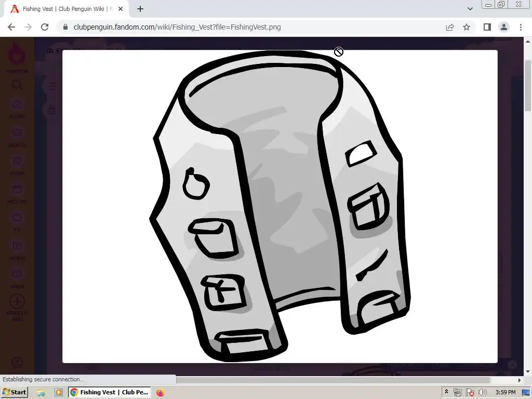The height and width of the screenshot is (399, 532).
Task: Open a new browser tab
Action: pos(140,9)
